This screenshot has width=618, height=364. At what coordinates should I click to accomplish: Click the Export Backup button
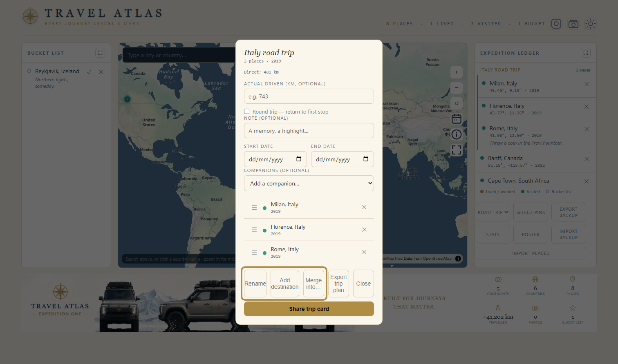[569, 212]
